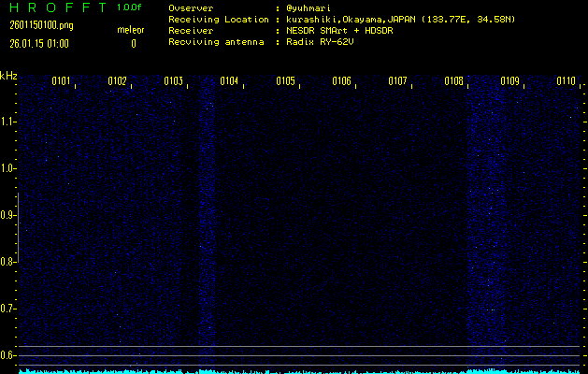
Task: Click the 0110 time marker
Action: point(566,81)
